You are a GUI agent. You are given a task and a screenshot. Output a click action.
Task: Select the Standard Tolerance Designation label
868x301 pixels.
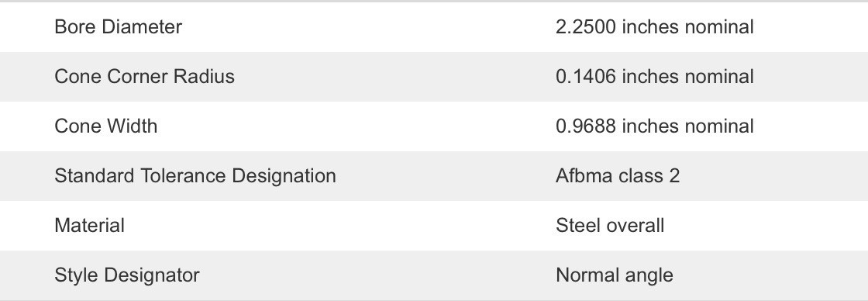(x=195, y=176)
